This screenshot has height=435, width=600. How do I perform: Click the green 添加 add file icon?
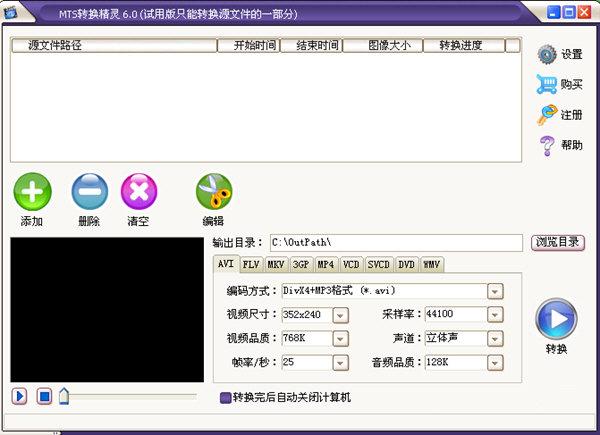(x=32, y=191)
